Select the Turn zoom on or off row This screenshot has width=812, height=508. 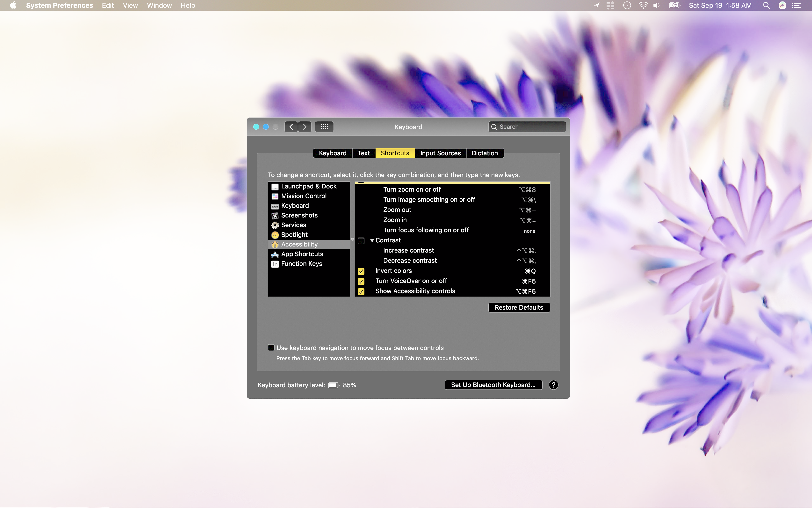click(x=453, y=189)
